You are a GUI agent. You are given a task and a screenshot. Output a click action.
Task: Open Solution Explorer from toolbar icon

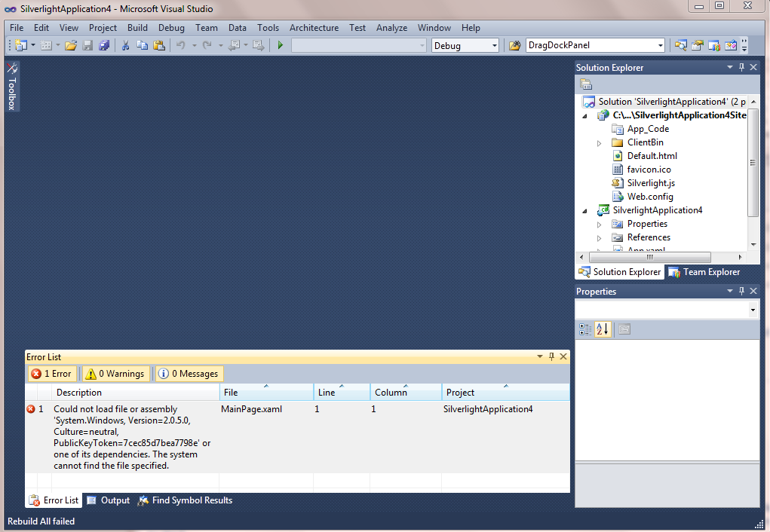pyautogui.click(x=680, y=46)
